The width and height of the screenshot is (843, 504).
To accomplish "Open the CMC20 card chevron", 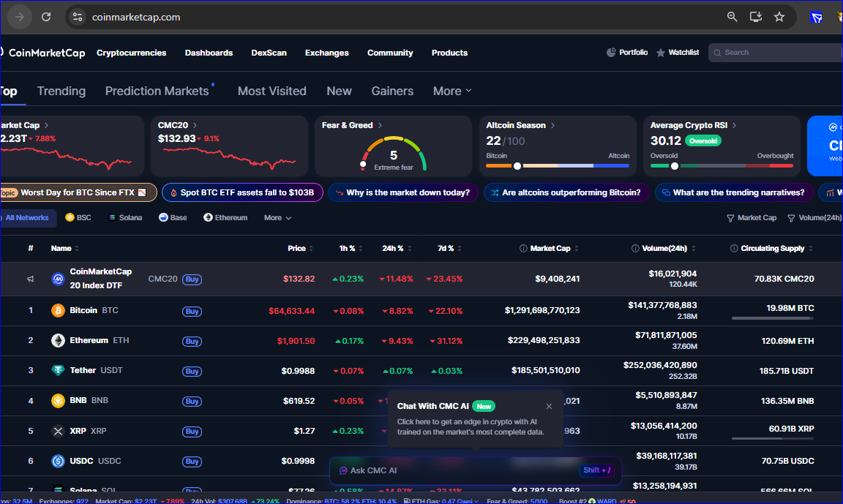I will pyautogui.click(x=195, y=125).
